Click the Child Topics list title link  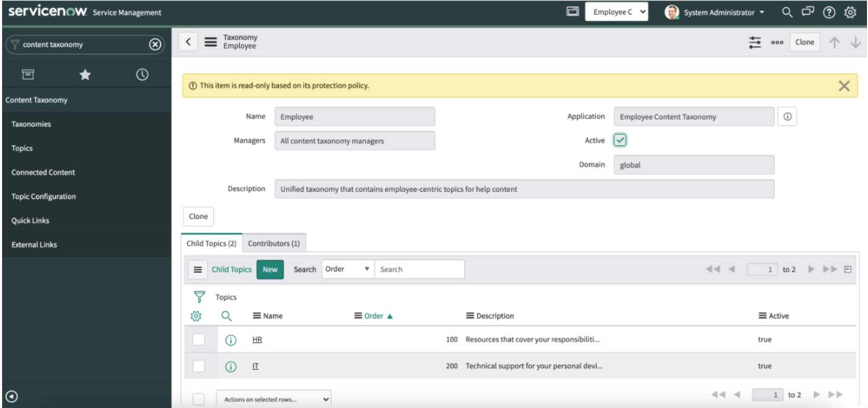[231, 269]
